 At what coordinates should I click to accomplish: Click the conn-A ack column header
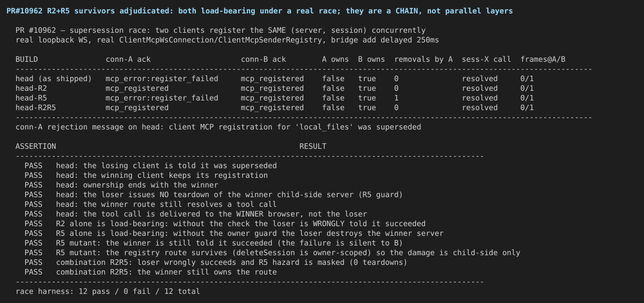128,59
